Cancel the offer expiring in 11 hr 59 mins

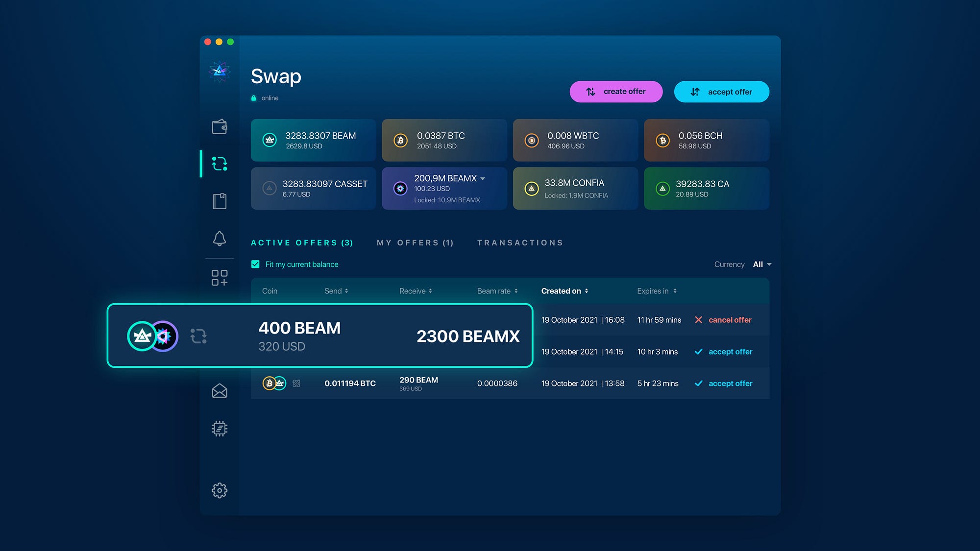tap(723, 319)
